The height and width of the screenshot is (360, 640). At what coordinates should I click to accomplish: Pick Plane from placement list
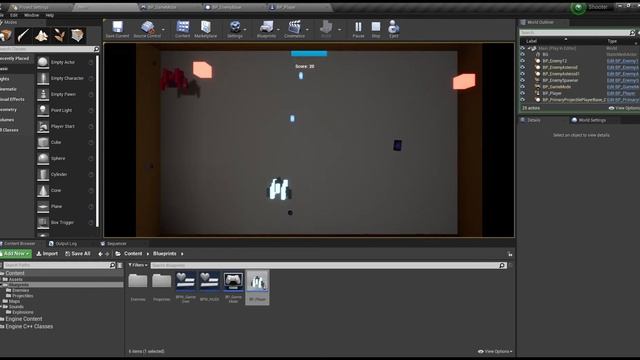coord(65,207)
